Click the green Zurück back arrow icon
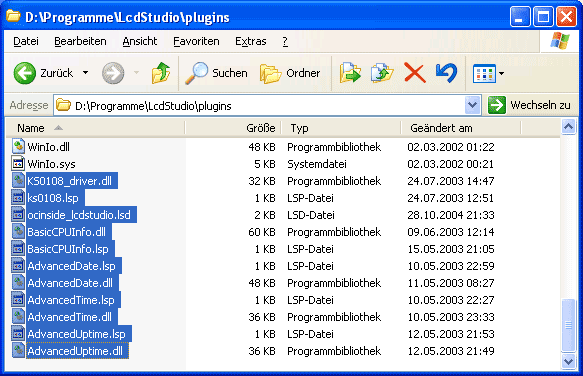This screenshot has width=583, height=376. (25, 73)
